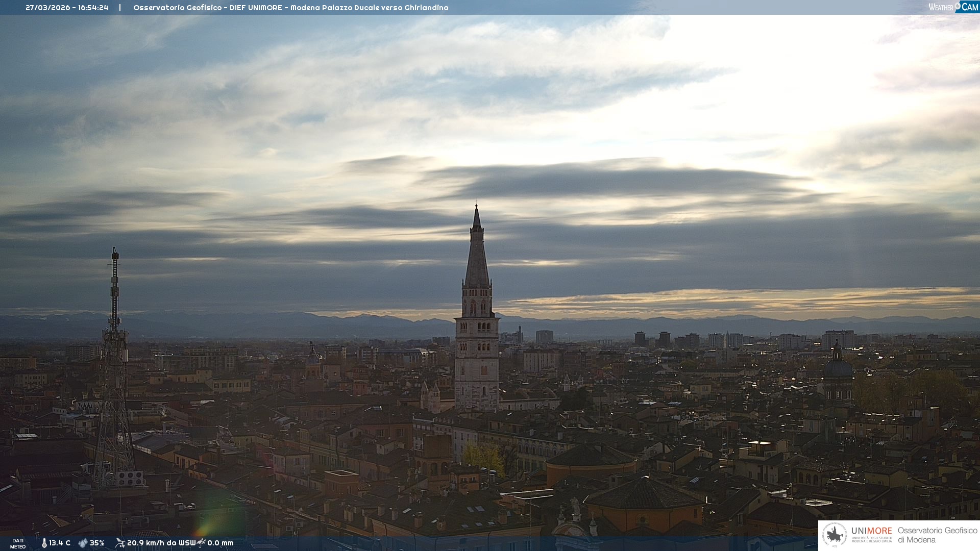Click the Osservatorio Geofisico DIEF UNIMORE title
This screenshot has width=980, height=551.
290,8
